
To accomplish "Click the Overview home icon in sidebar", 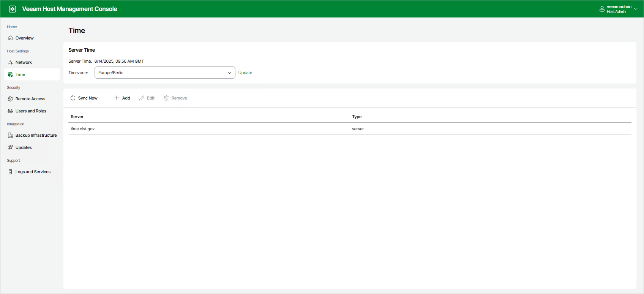I will pos(10,38).
